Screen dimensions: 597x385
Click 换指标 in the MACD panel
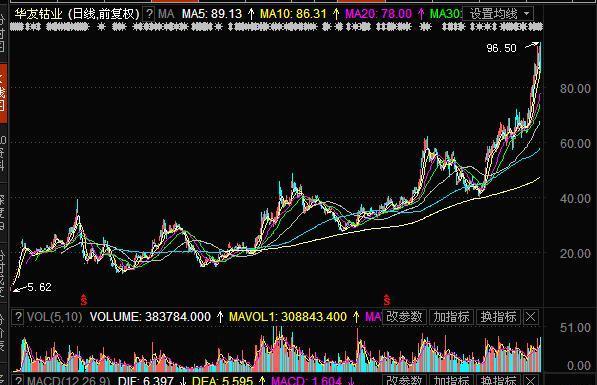coord(498,380)
